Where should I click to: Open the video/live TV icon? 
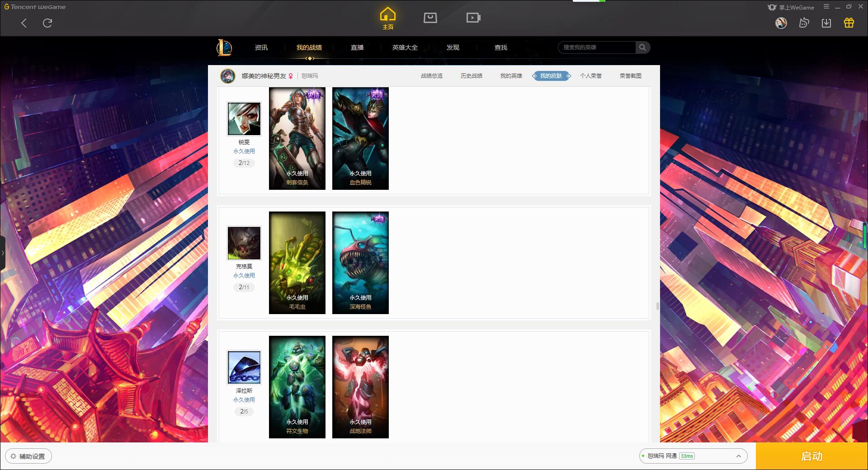coord(473,18)
